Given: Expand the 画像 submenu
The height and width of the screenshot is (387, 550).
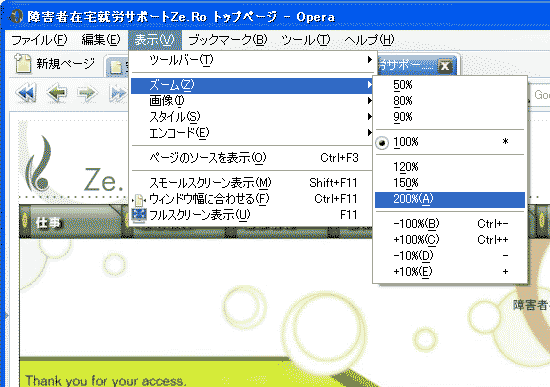Looking at the screenshot, I should [252, 101].
